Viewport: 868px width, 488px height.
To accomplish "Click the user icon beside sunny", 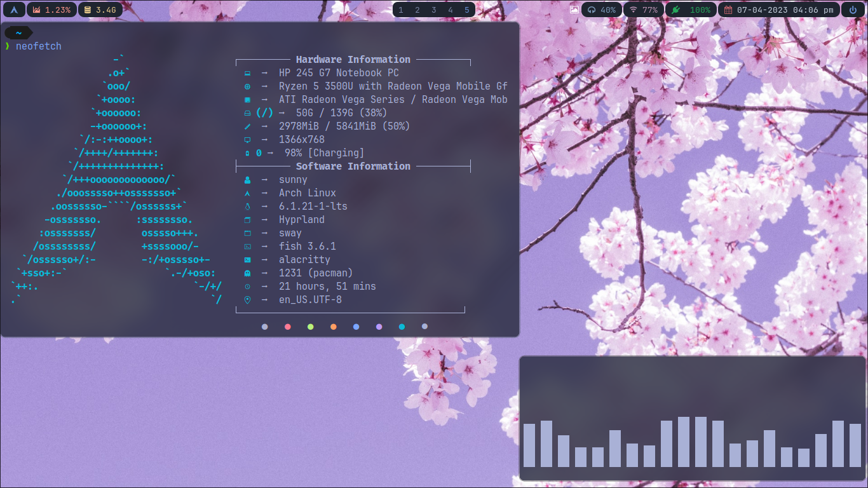I will 247,180.
